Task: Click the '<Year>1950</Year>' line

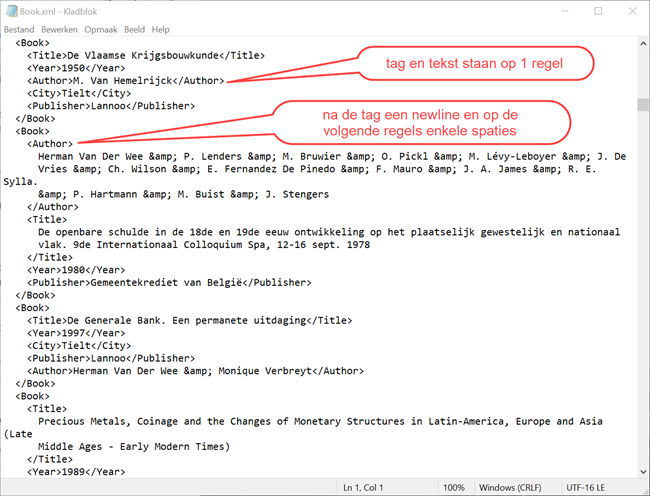Action: 76,68
